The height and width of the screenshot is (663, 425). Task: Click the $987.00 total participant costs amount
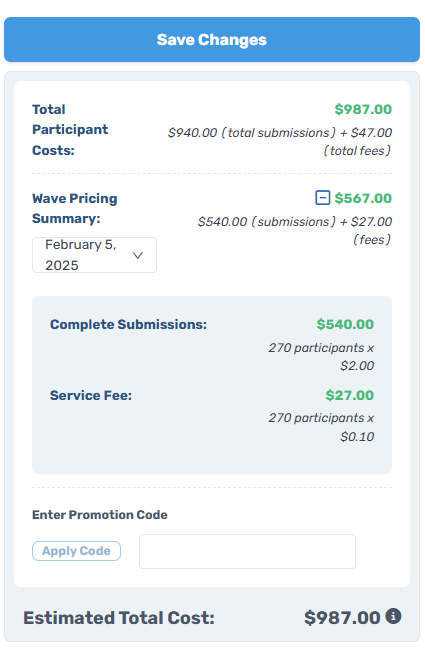point(363,110)
